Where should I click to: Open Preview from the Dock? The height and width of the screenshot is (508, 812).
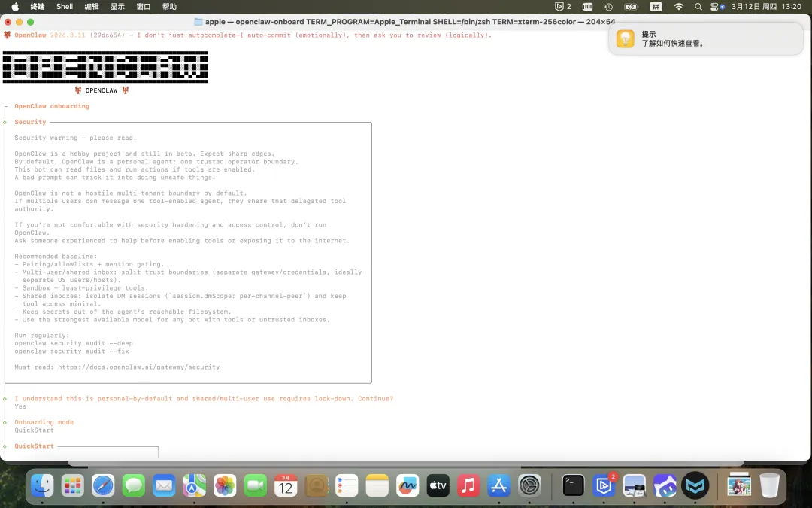[635, 485]
